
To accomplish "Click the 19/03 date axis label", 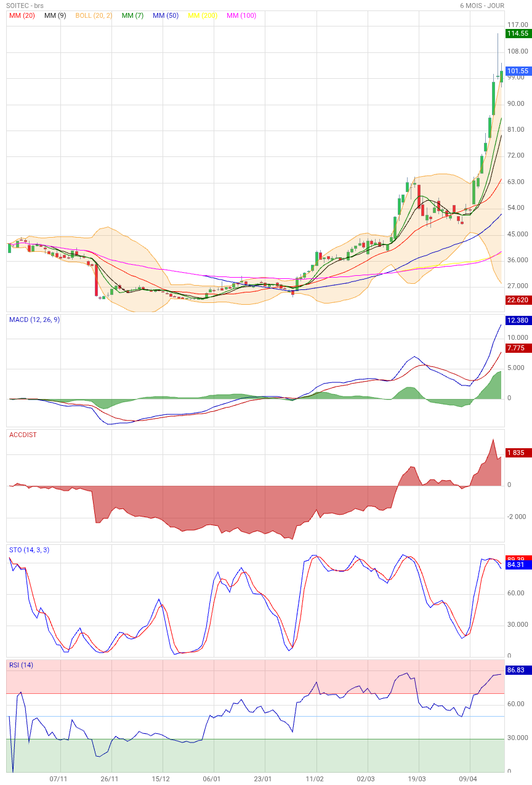I will point(417,779).
